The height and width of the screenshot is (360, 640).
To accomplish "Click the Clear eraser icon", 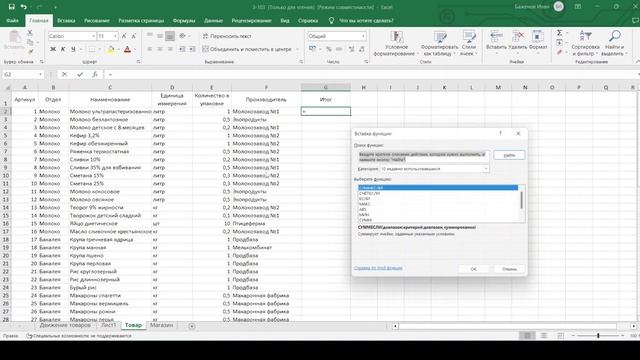I will (x=560, y=52).
